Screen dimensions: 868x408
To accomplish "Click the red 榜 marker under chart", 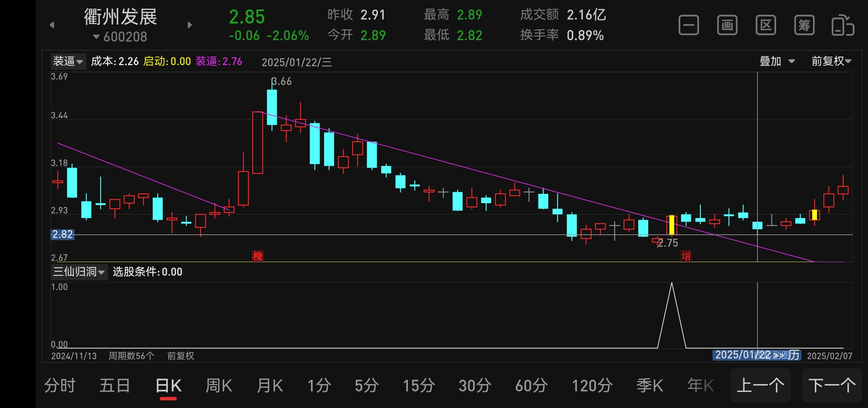I will point(258,256).
